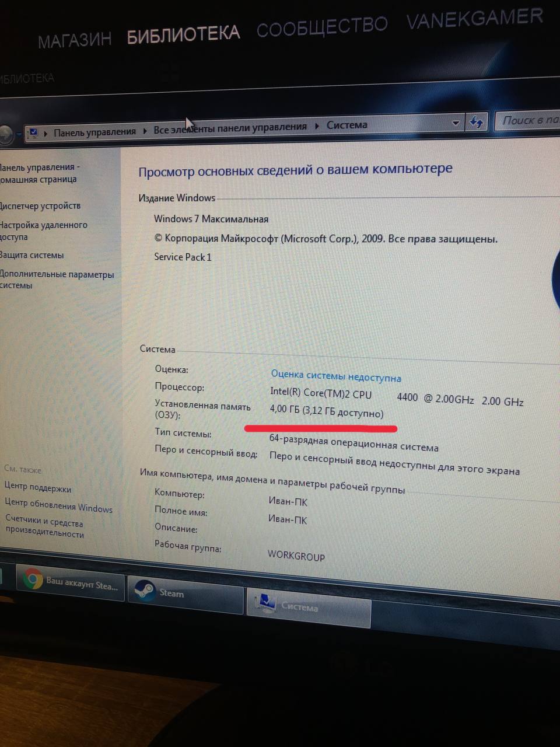Select the Просмотр основных сведений heading

click(295, 170)
